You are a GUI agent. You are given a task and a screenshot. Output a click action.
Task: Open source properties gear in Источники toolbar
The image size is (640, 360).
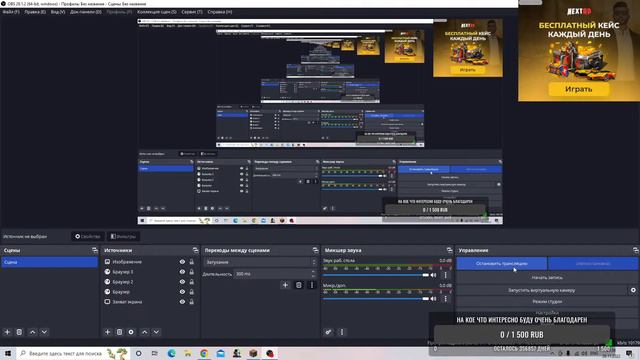tap(131, 332)
